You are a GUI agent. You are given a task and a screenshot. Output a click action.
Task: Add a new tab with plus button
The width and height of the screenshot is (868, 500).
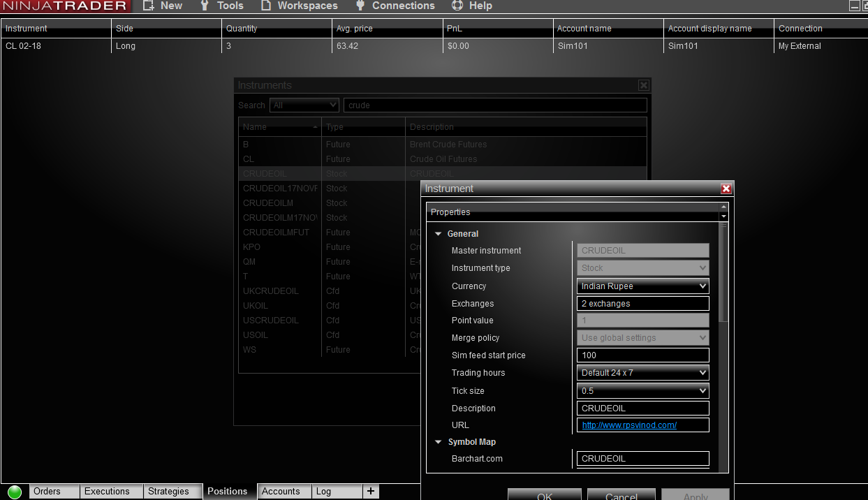(x=372, y=492)
